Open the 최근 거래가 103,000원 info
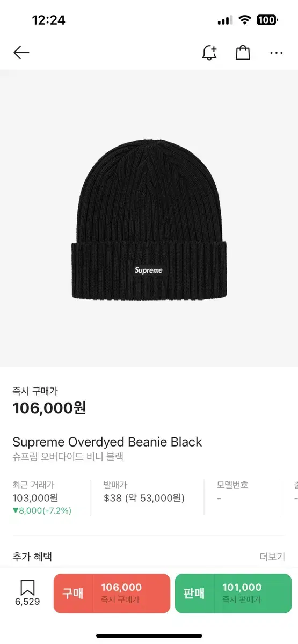Image resolution: width=298 pixels, height=644 pixels. click(x=42, y=497)
